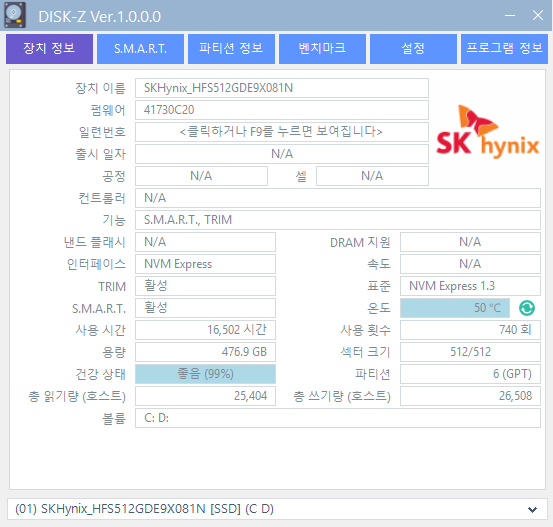Reveal the hidden 일련번호 serial number

(282, 132)
